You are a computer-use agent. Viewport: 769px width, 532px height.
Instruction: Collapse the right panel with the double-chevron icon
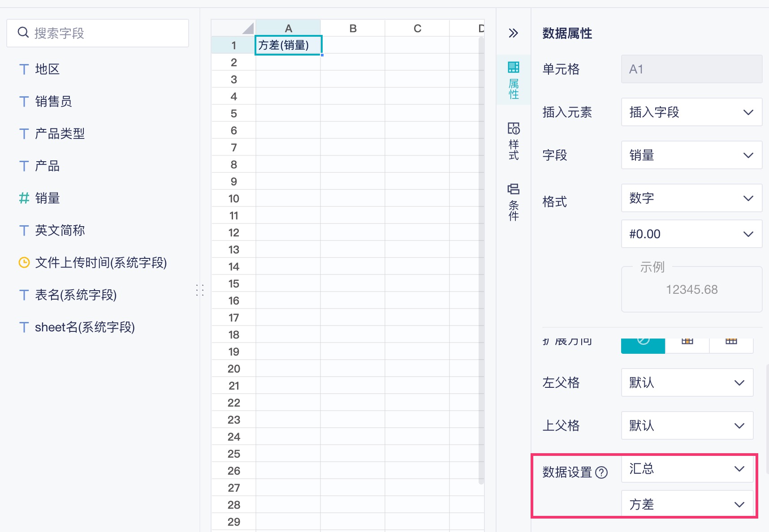click(x=514, y=33)
